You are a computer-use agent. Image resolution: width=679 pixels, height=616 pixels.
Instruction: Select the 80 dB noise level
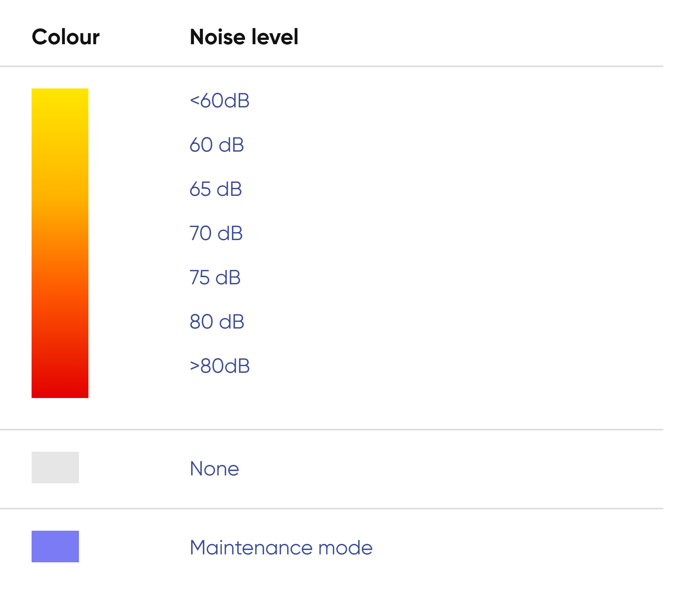tap(217, 321)
